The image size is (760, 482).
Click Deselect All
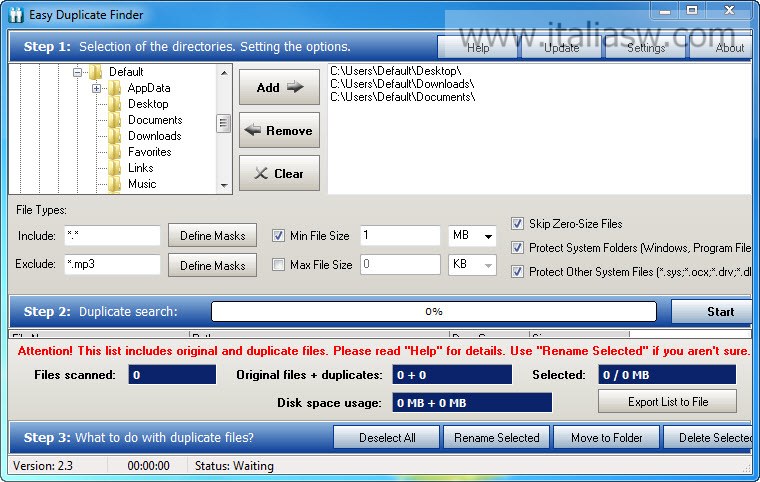coord(387,437)
